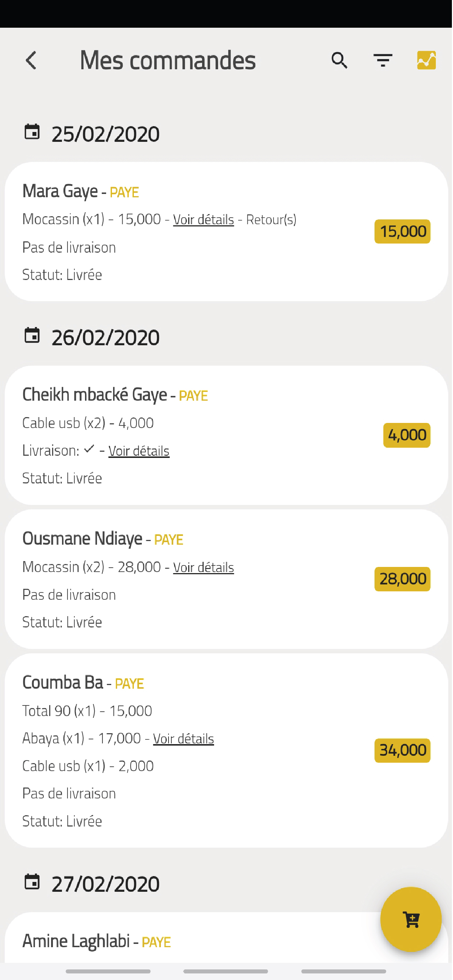The width and height of the screenshot is (453, 980).
Task: Open Voir détails for Cheikh mbacké delivery
Action: [139, 451]
